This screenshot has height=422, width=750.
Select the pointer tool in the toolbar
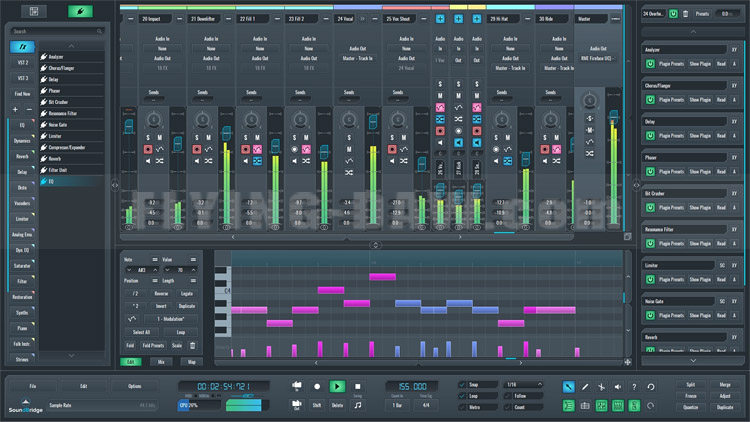(x=568, y=387)
